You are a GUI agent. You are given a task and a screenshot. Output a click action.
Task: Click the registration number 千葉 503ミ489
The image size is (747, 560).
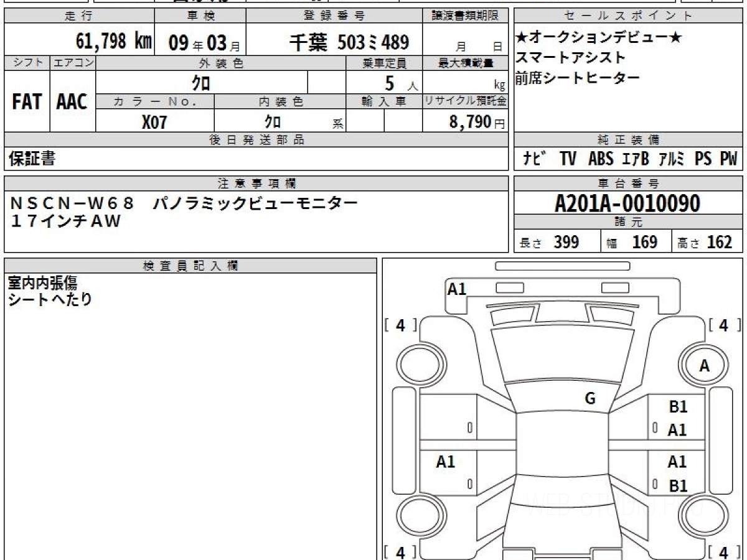[x=349, y=42]
